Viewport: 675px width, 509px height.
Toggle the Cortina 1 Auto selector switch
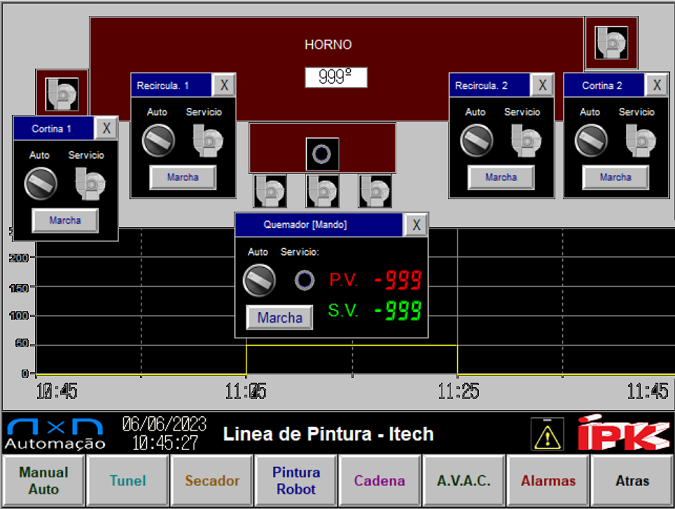40,184
